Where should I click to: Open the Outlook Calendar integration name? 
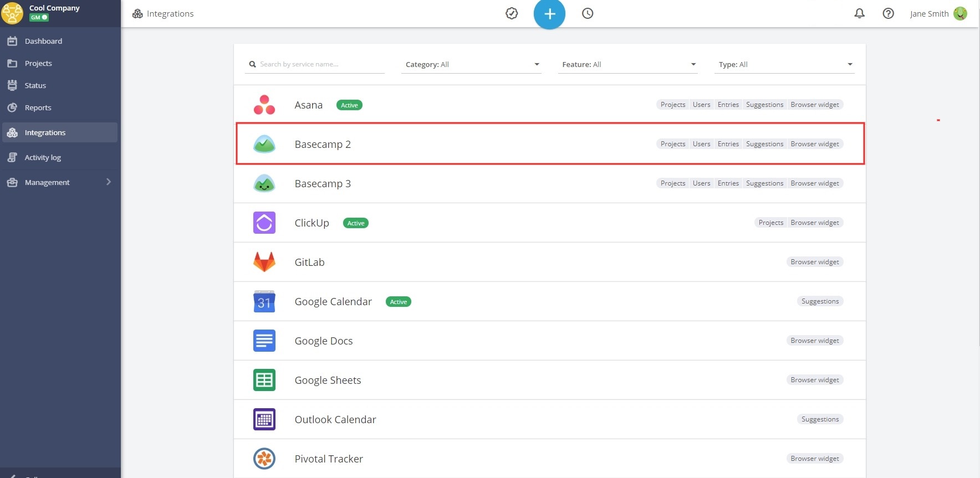click(x=335, y=420)
